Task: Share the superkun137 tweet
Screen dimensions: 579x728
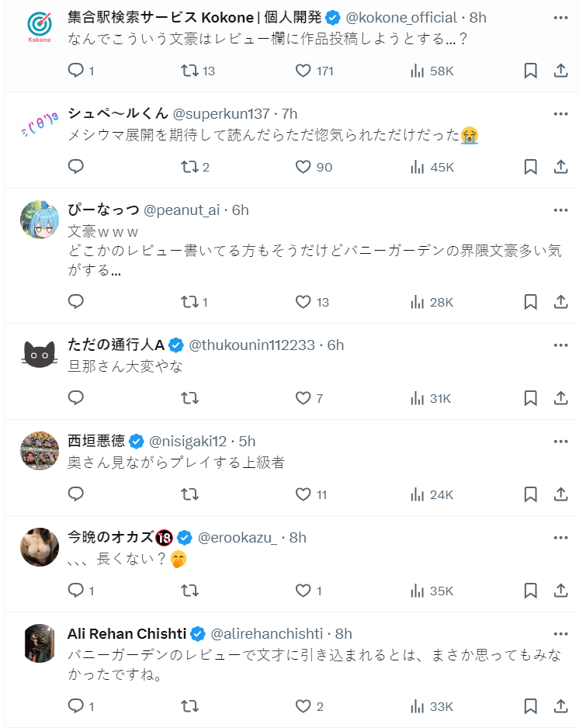Action: click(560, 167)
